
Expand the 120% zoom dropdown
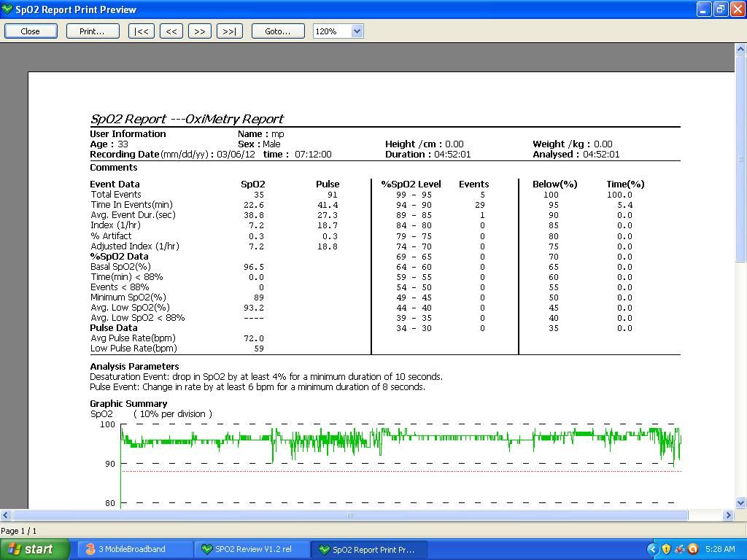pyautogui.click(x=357, y=31)
